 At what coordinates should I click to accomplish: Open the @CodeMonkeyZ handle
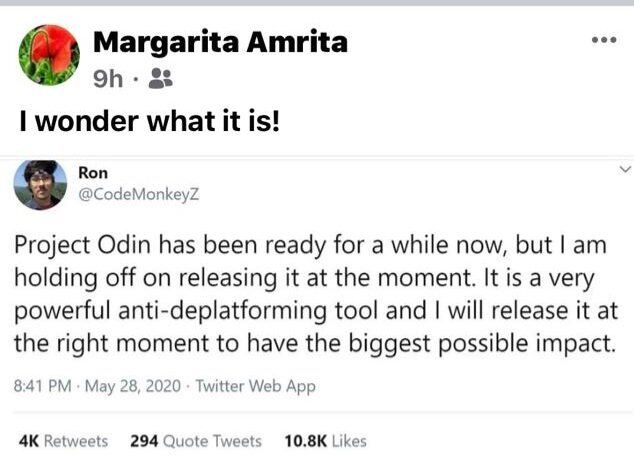(138, 195)
